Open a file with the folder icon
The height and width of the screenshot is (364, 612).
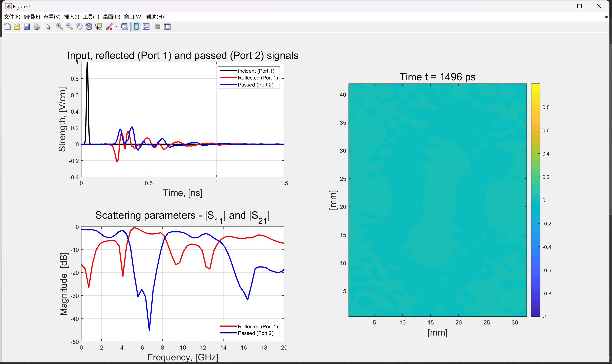[x=17, y=27]
